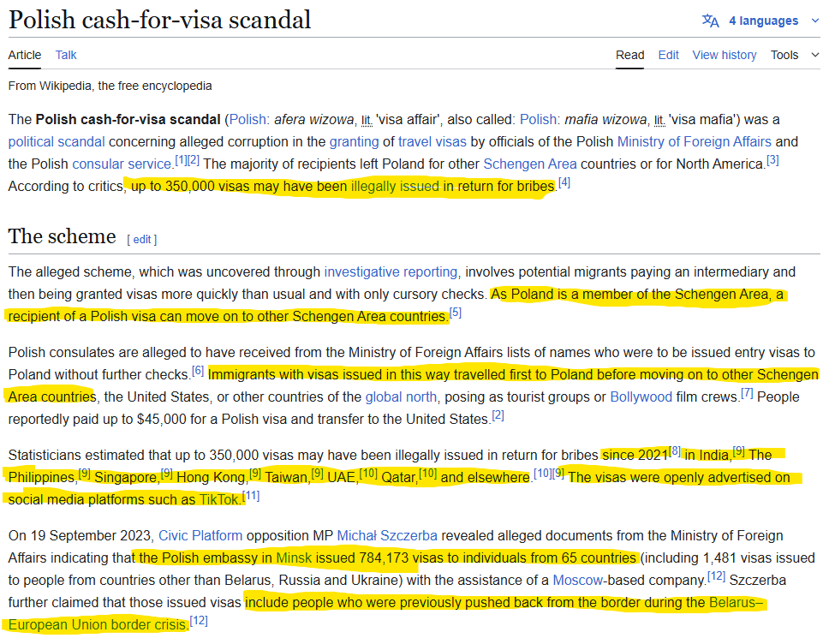The image size is (829, 644).
Task: Open the TikTok link
Action: (219, 499)
